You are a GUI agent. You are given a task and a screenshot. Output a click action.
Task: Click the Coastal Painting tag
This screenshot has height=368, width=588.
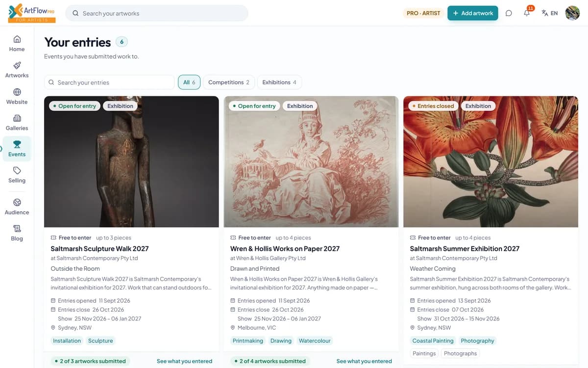coord(433,341)
